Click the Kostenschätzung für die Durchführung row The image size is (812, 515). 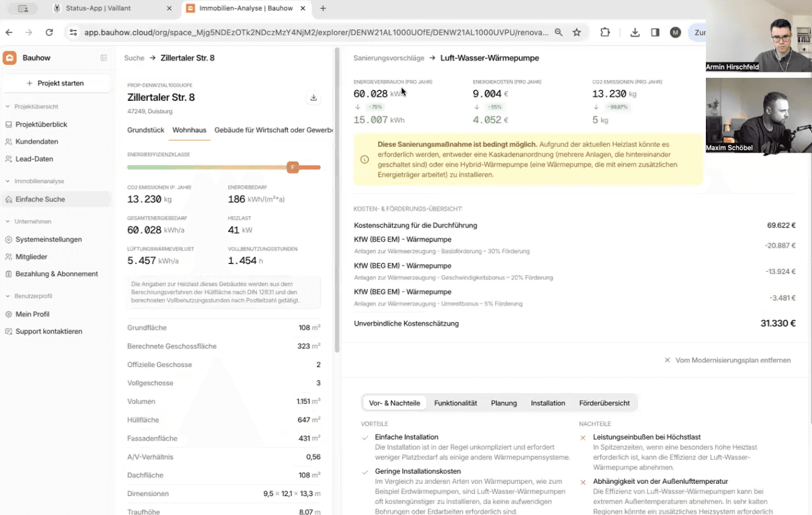click(x=575, y=225)
